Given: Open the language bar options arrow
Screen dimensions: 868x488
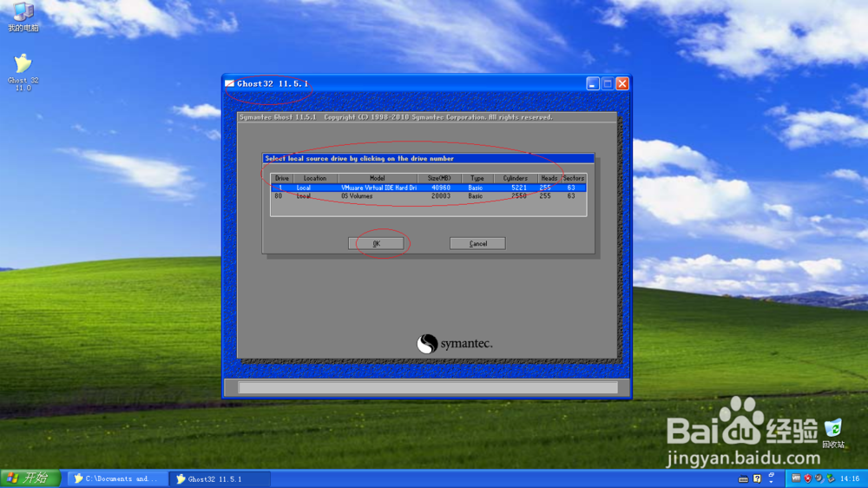Looking at the screenshot, I should [771, 482].
